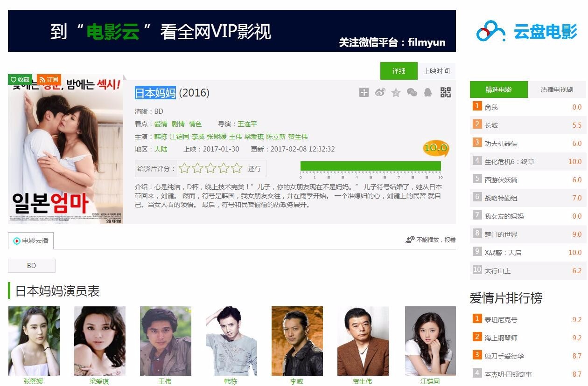The image size is (588, 386).
Task: Report playback issue via 不能播放，报错
Action: pyautogui.click(x=431, y=240)
